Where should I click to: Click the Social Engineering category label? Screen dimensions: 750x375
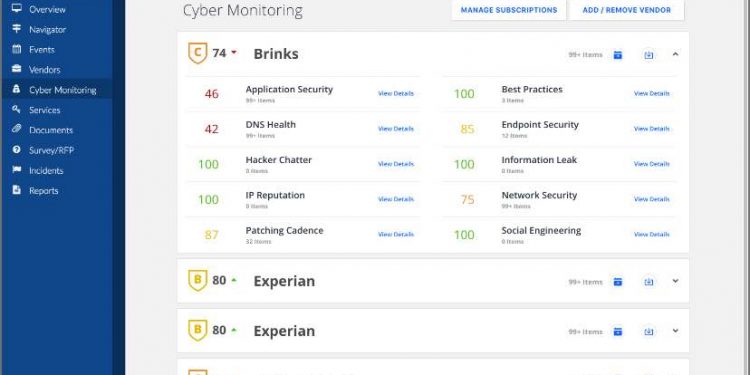[x=541, y=231]
